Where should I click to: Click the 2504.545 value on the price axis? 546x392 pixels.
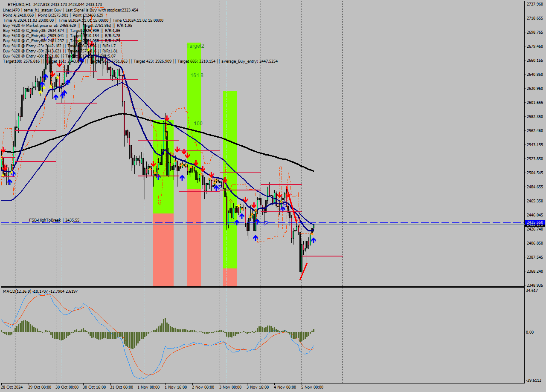click(x=535, y=173)
